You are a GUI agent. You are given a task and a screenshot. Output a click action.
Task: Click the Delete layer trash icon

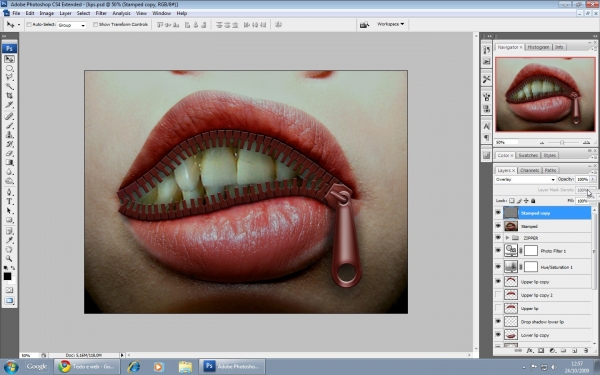coord(586,351)
